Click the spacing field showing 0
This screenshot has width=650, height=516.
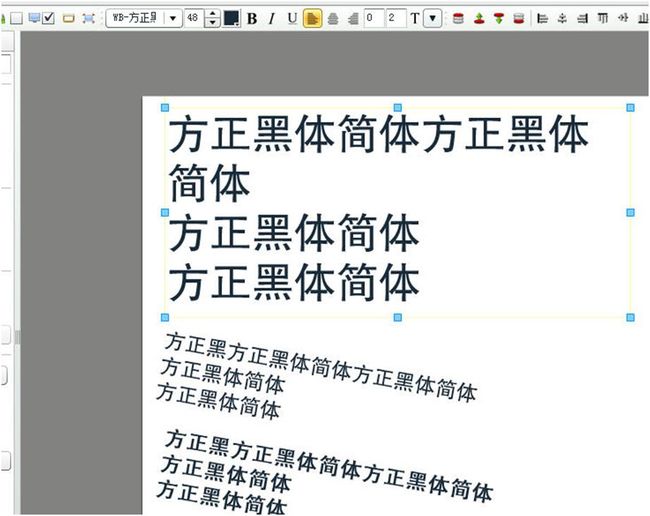[x=374, y=19]
